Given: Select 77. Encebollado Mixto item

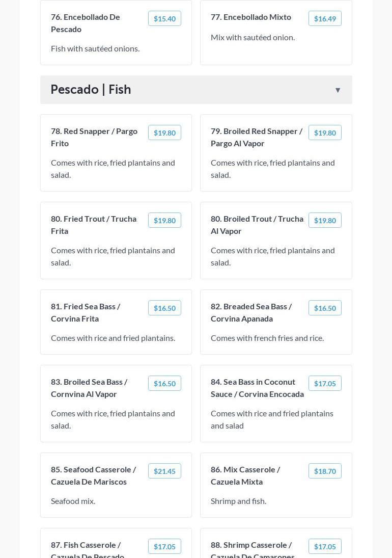Looking at the screenshot, I should pos(251,17).
